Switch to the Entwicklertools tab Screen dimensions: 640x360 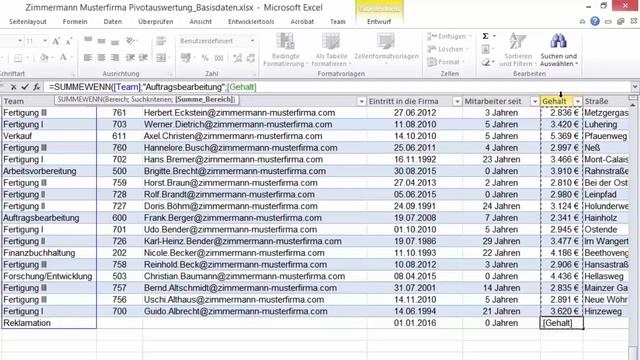[x=251, y=22]
